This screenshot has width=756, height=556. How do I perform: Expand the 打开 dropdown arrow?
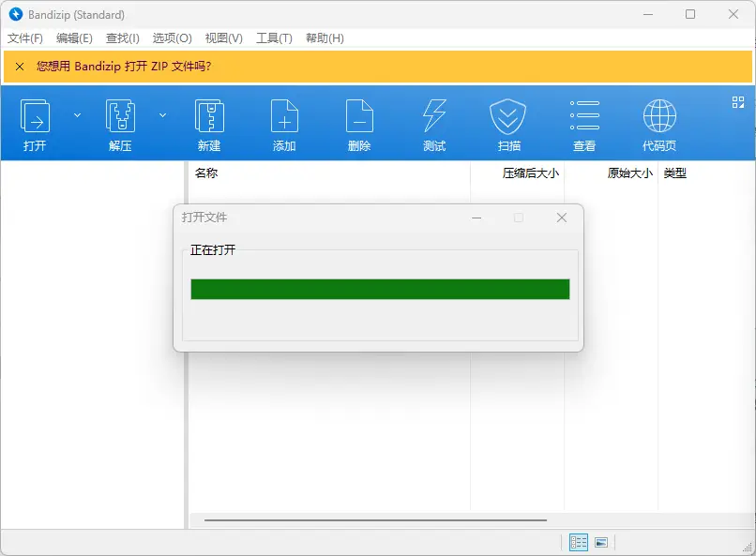coord(77,115)
